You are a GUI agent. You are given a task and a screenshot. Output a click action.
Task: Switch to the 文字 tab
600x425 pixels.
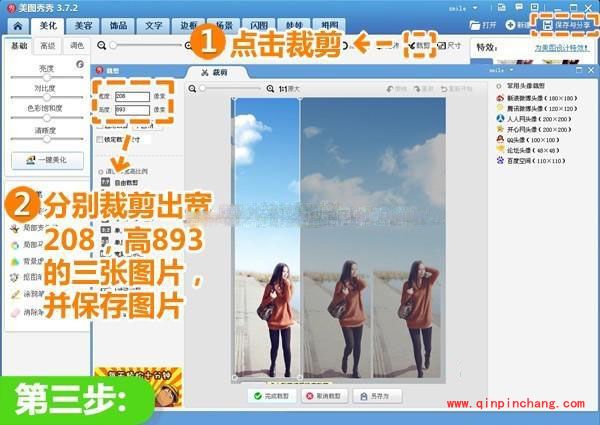[x=153, y=26]
